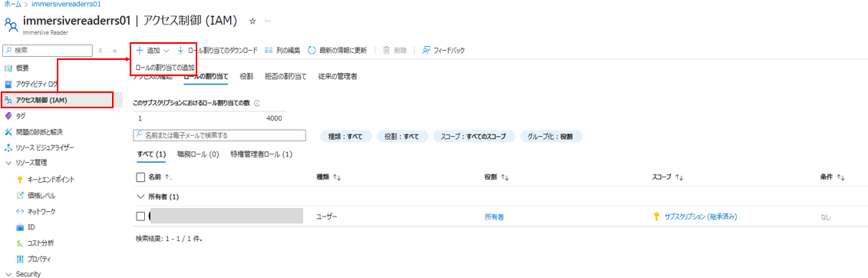Collapse the 所有者 (1) group
868x278 pixels.
[140, 197]
